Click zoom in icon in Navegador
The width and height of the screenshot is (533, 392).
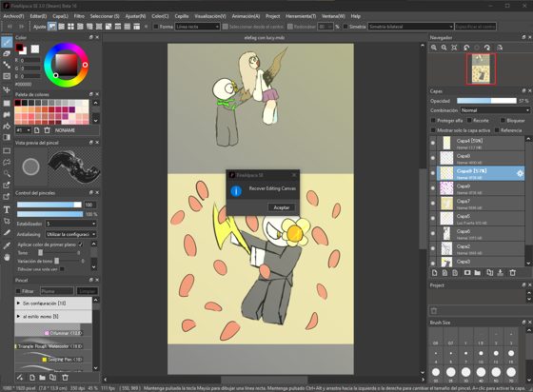[x=434, y=48]
